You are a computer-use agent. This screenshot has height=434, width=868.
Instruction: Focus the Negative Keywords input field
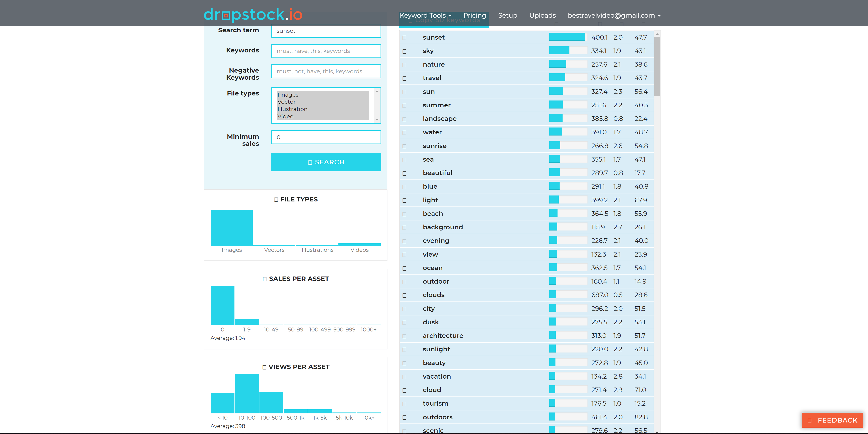pyautogui.click(x=326, y=71)
